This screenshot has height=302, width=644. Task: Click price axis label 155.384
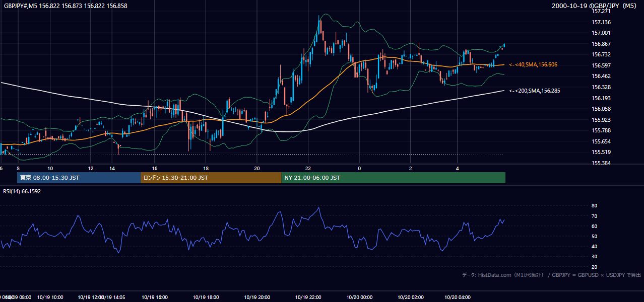601,163
